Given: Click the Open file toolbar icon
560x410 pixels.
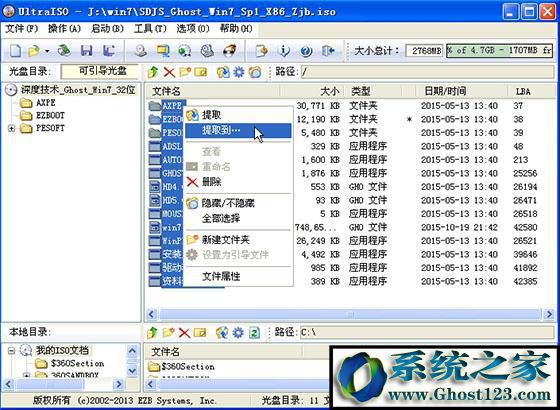Looking at the screenshot, I should (34, 51).
